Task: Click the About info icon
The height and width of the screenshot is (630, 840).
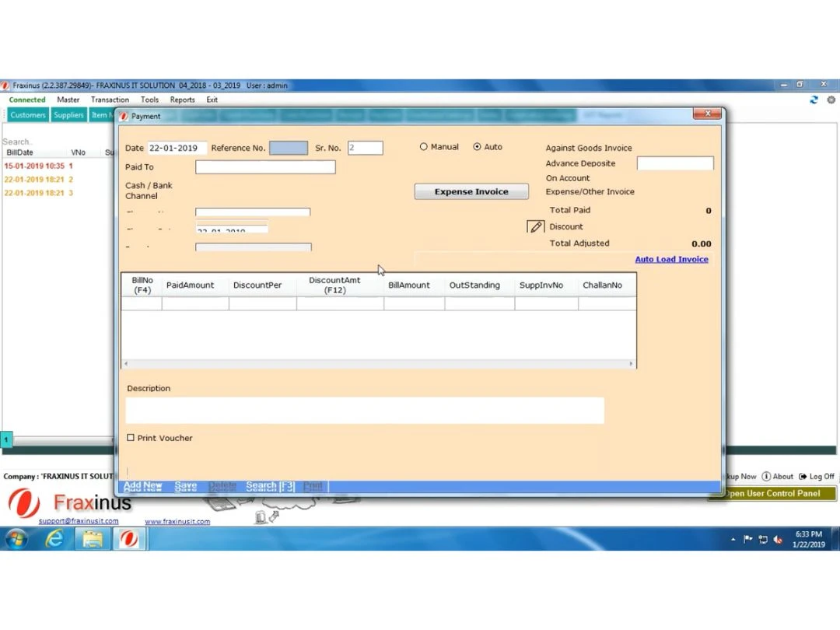Action: pos(766,476)
